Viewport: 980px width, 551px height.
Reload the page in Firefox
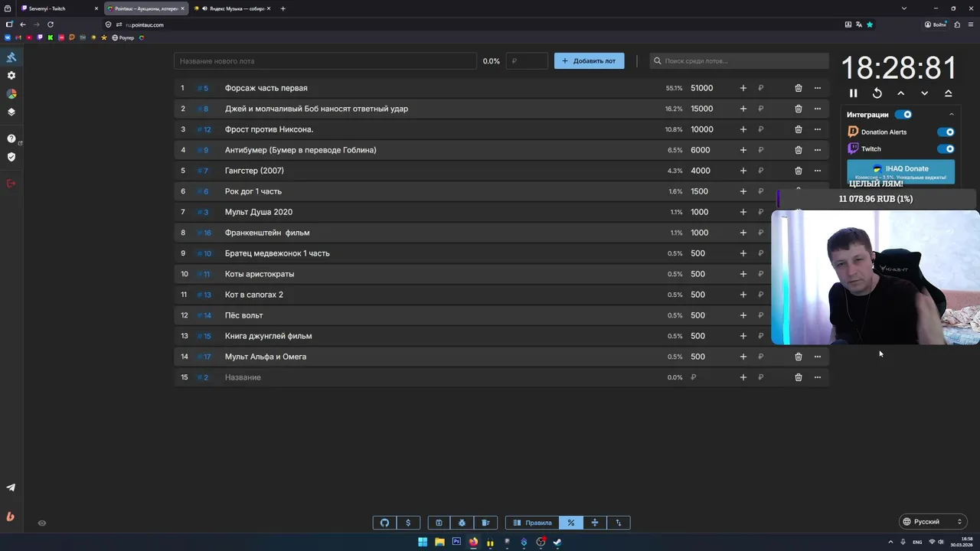pos(51,24)
